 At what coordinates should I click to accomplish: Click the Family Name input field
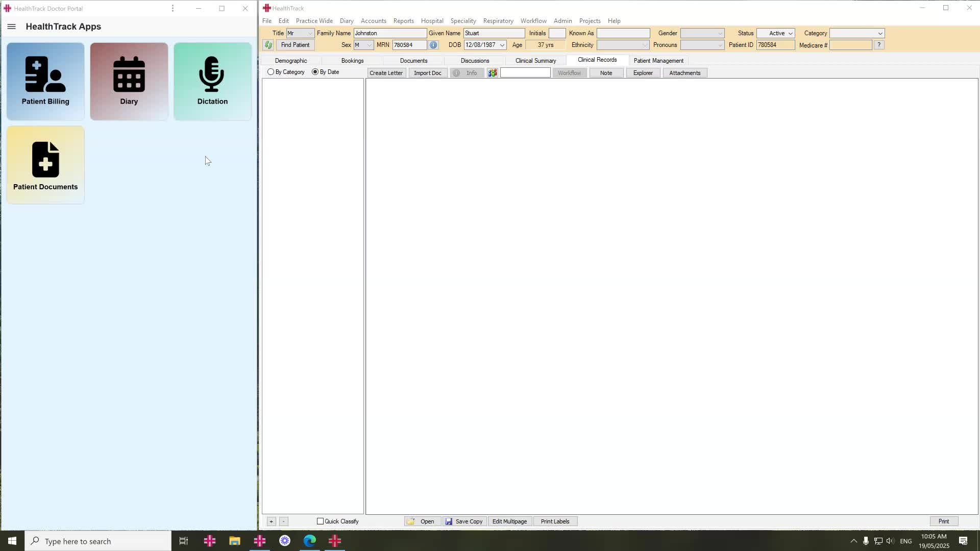390,33
